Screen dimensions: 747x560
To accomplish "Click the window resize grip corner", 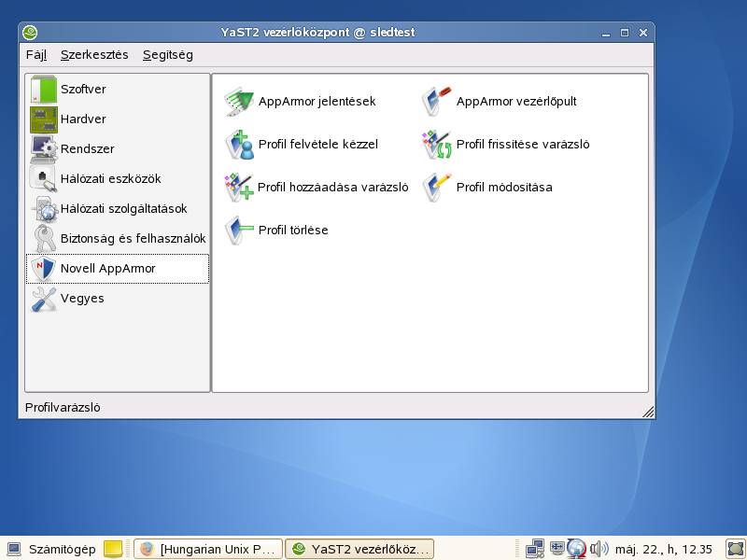I will coord(648,412).
